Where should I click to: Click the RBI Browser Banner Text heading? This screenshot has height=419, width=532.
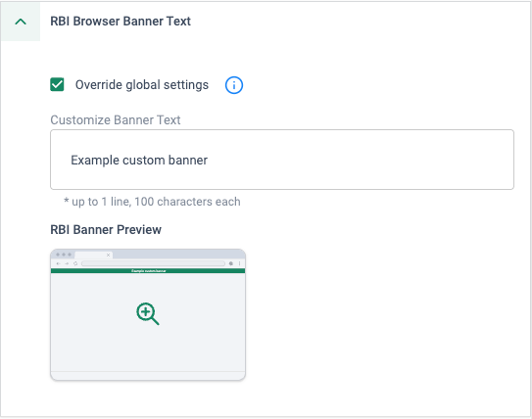[121, 21]
